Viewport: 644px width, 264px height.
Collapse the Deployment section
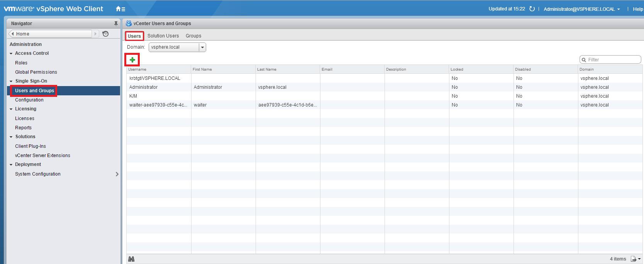point(11,165)
